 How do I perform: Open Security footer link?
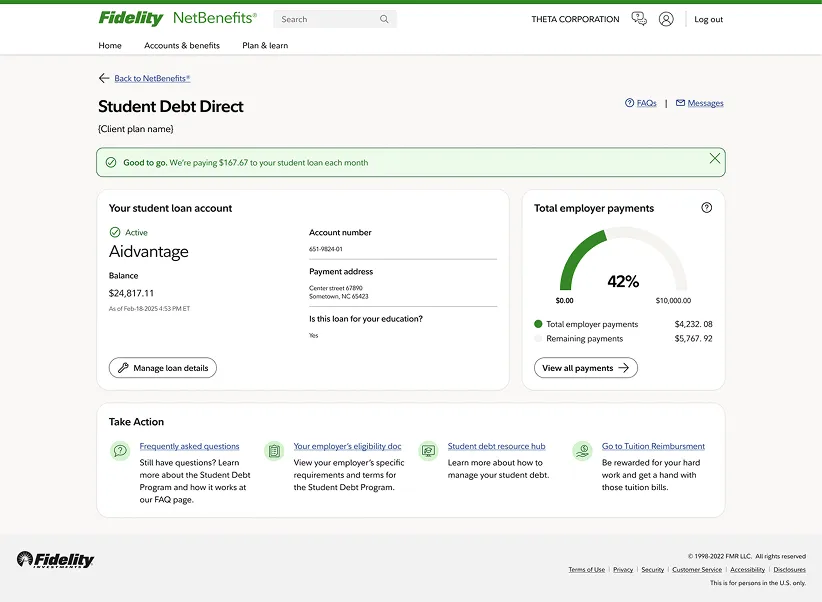point(653,569)
